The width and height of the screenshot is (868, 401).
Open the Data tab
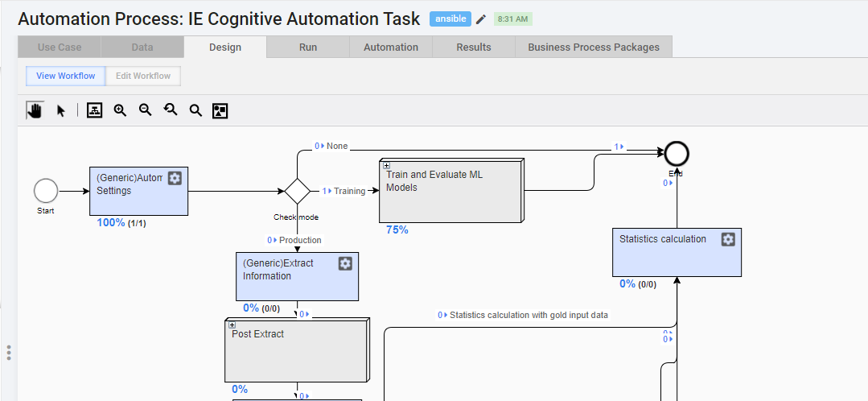tap(142, 47)
